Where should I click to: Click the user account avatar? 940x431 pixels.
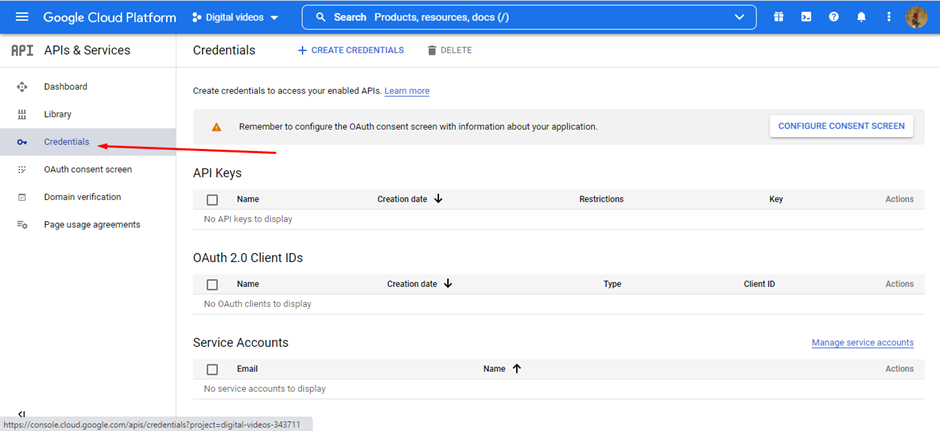(916, 17)
